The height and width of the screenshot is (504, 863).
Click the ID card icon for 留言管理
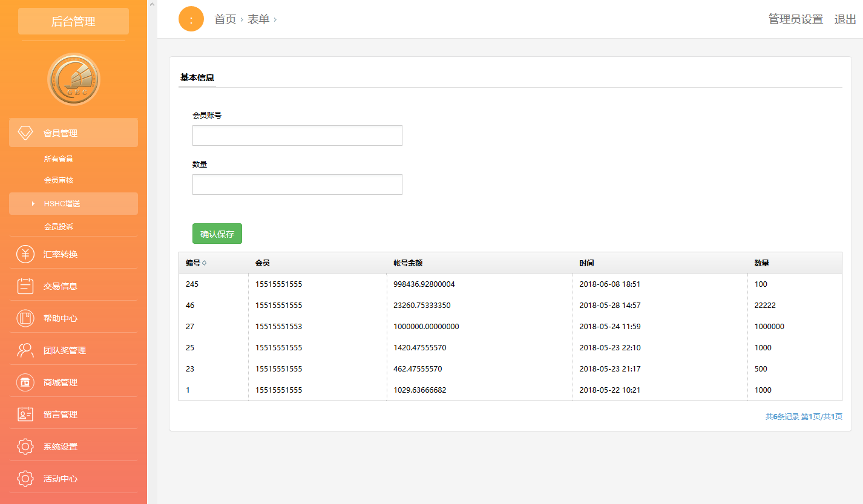coord(25,414)
